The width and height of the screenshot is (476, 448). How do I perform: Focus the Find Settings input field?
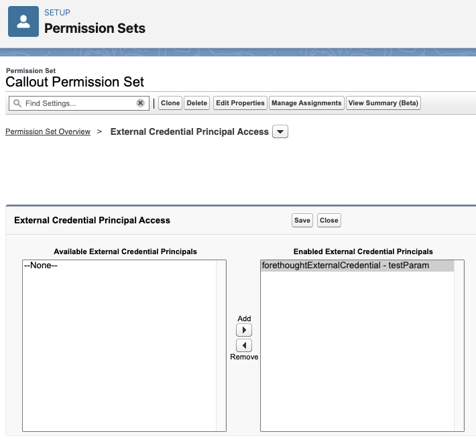79,103
